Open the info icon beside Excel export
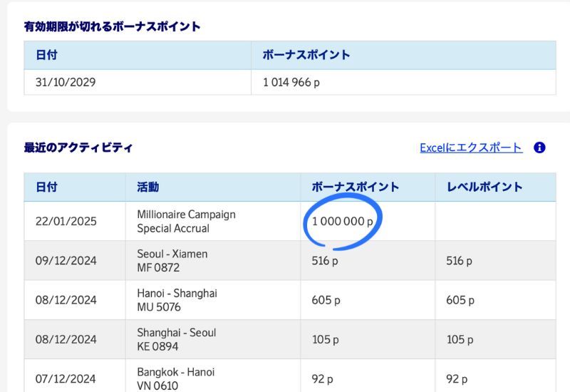 click(539, 148)
